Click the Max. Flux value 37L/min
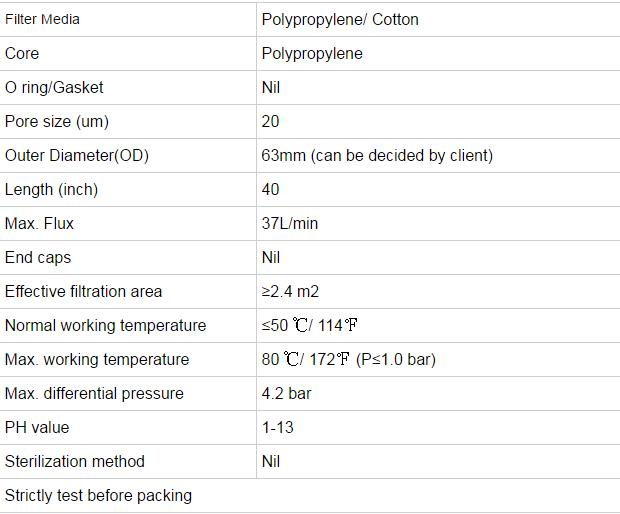Image resolution: width=620 pixels, height=514 pixels. [x=290, y=223]
